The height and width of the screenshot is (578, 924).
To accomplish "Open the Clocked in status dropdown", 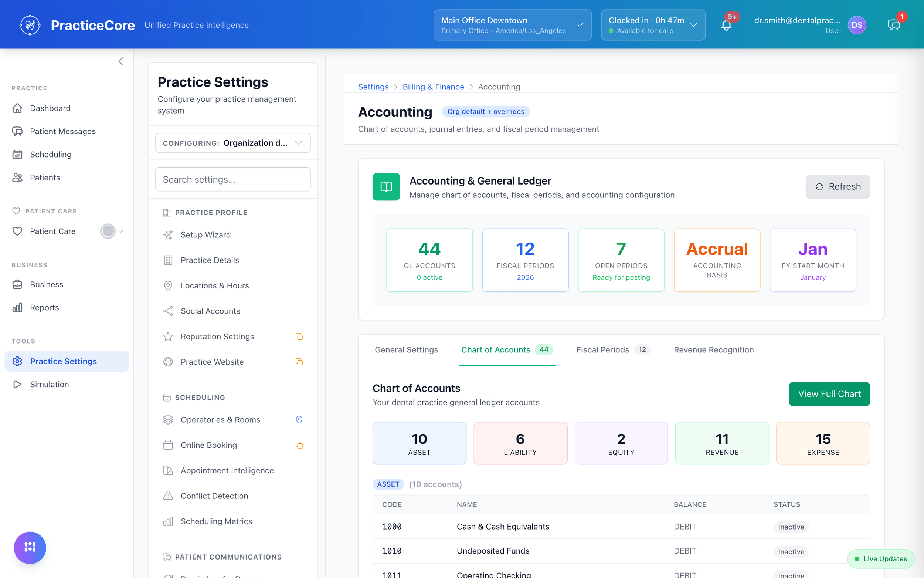I will click(x=653, y=25).
